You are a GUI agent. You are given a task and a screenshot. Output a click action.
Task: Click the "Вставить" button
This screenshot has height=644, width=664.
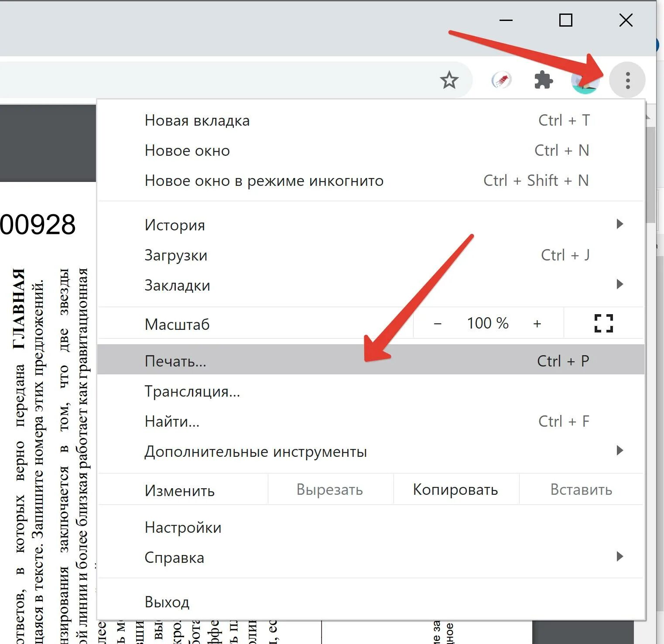[581, 490]
